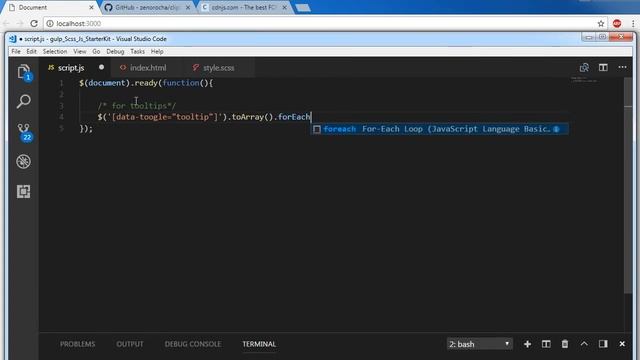
Task: Show the OUTPUT panel tab
Action: point(130,344)
